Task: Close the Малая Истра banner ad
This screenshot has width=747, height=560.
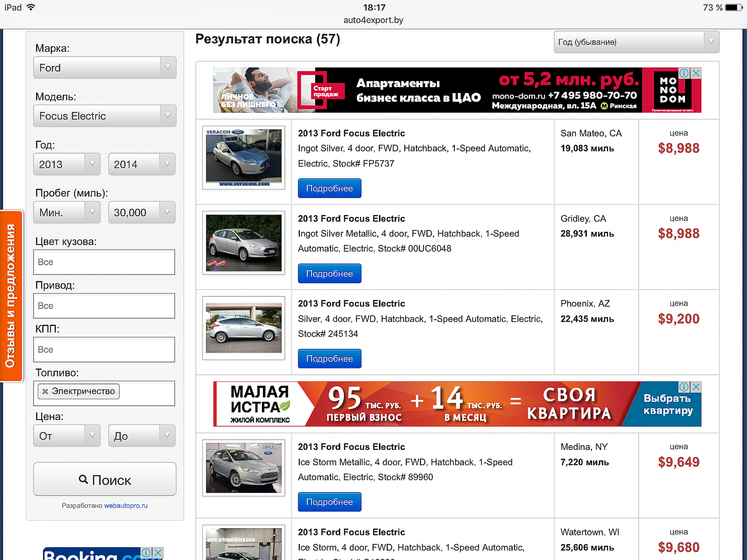Action: point(696,387)
